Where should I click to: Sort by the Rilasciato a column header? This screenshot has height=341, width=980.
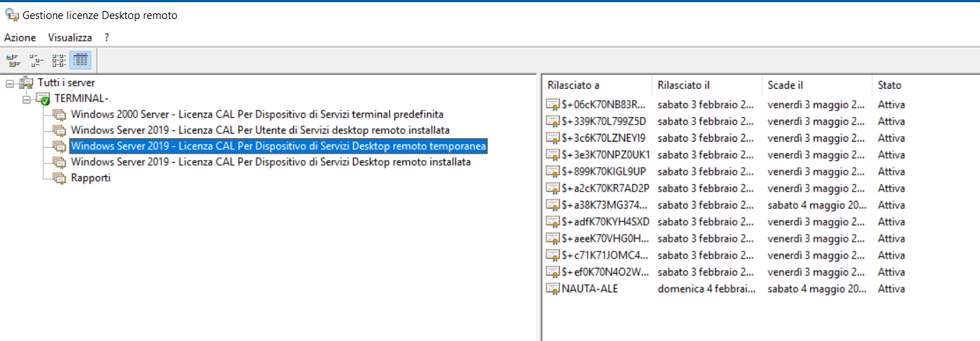point(597,85)
